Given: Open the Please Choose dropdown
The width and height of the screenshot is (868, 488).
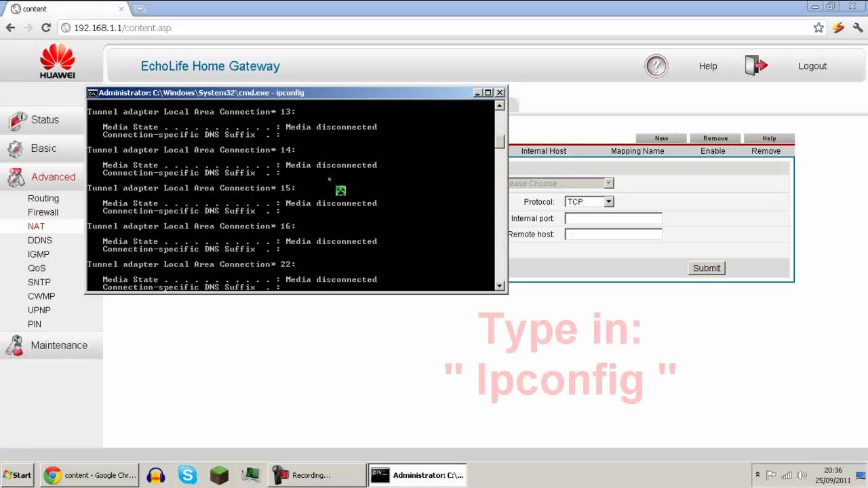Looking at the screenshot, I should (x=561, y=184).
